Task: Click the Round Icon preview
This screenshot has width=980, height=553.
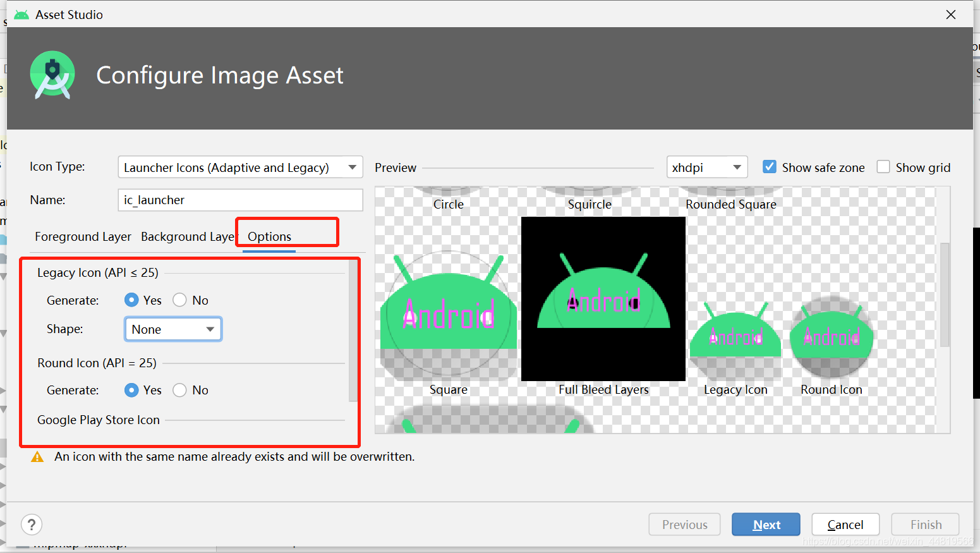Action: (832, 337)
